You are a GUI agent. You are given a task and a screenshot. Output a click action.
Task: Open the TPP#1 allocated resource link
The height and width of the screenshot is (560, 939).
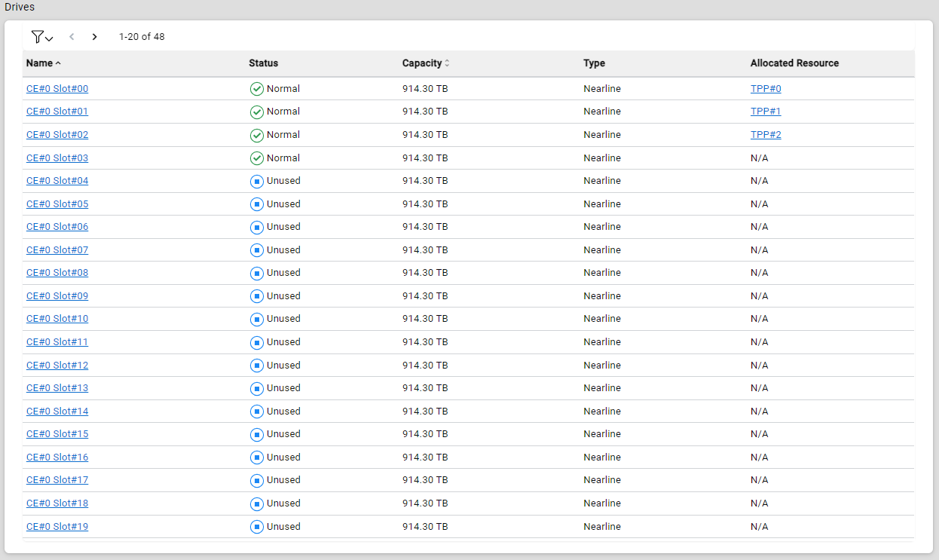click(x=766, y=112)
